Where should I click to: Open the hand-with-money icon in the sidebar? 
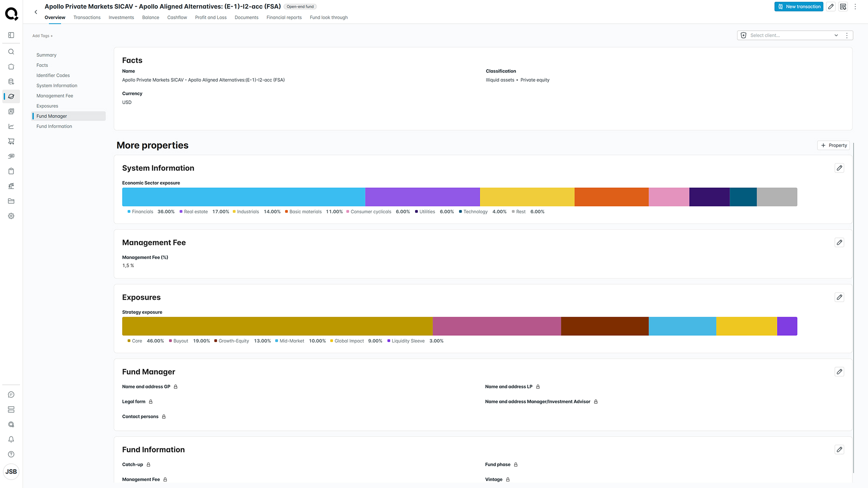point(11,156)
